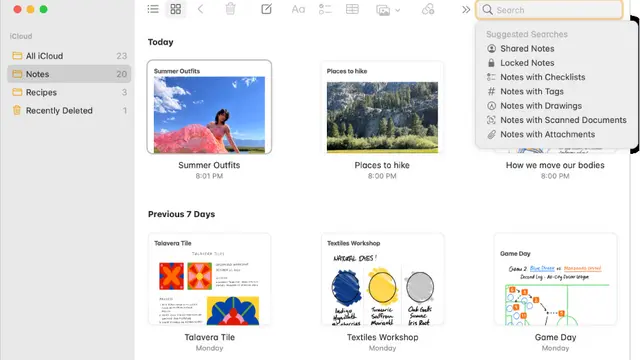Click the 'How we move our bodies' title

click(x=555, y=165)
